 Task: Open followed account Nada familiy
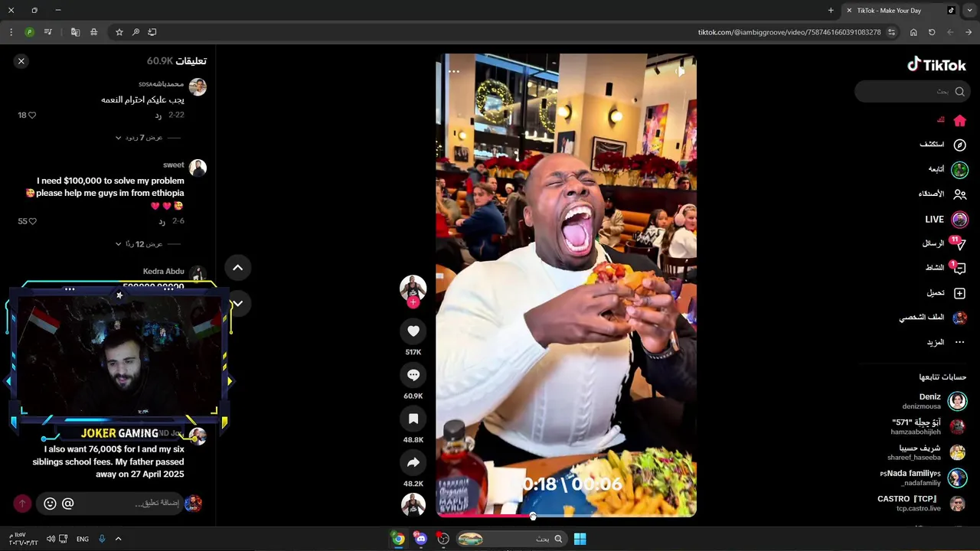click(x=923, y=478)
